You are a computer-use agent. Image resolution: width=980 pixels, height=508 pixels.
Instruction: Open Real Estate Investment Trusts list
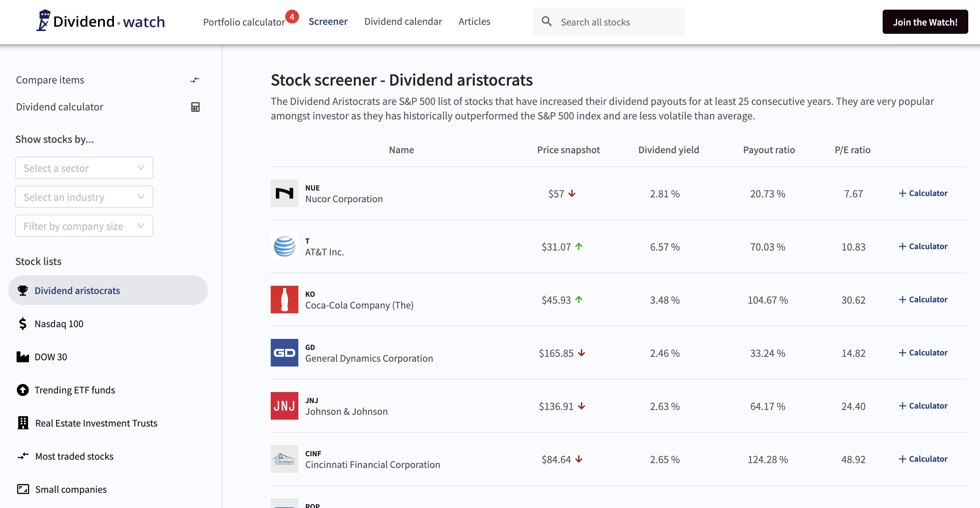click(96, 423)
